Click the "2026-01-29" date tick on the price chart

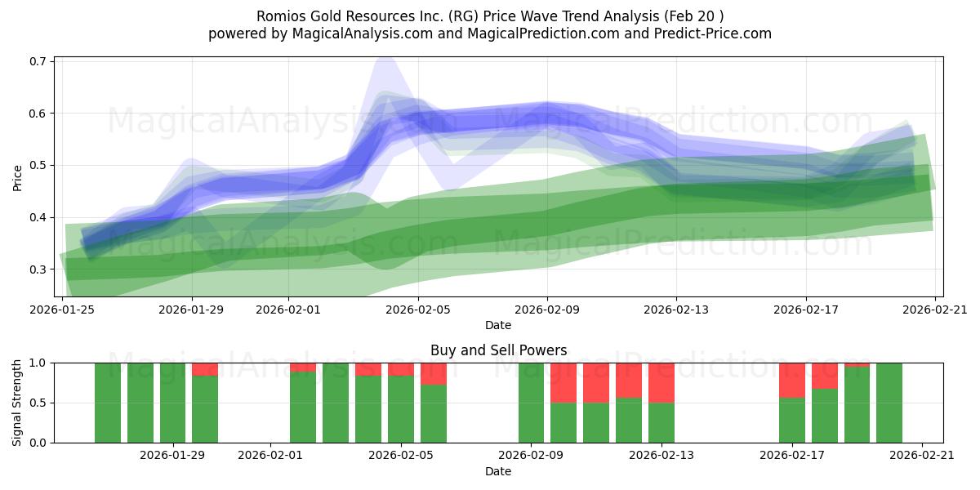192,310
